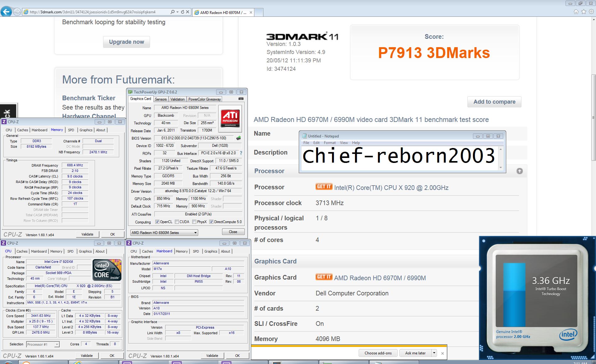Open Graphics tab in the CPU-Z CPU window
The width and height of the screenshot is (596, 364).
[85, 251]
